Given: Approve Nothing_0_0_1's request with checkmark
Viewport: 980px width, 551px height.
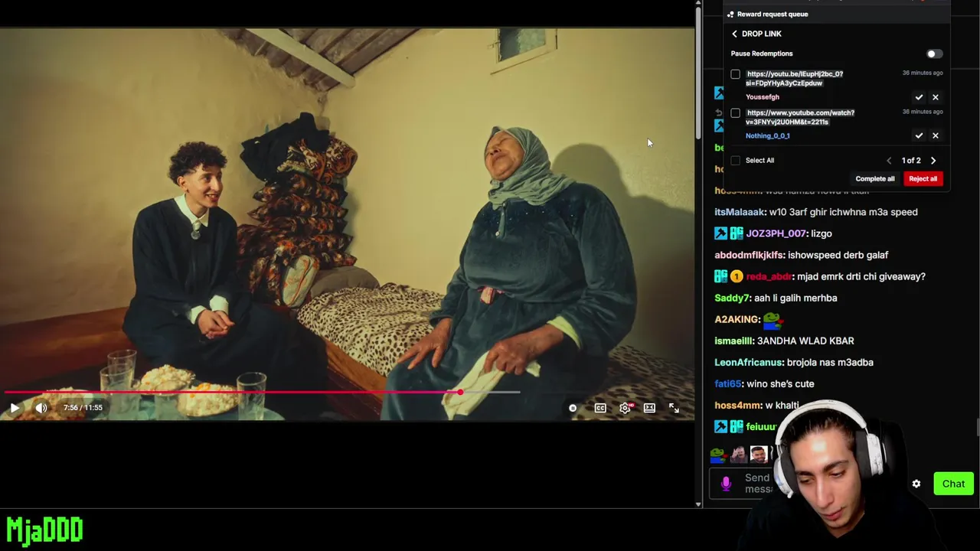Looking at the screenshot, I should point(919,135).
